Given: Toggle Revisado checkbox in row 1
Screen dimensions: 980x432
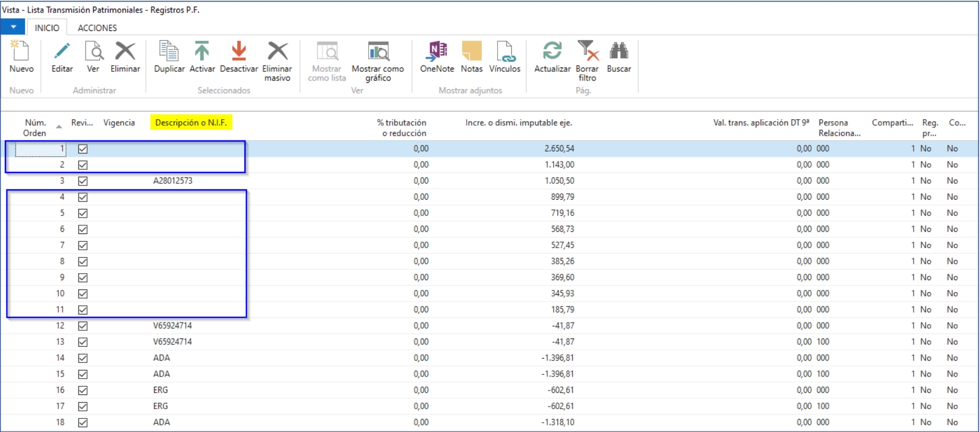Looking at the screenshot, I should click(83, 149).
